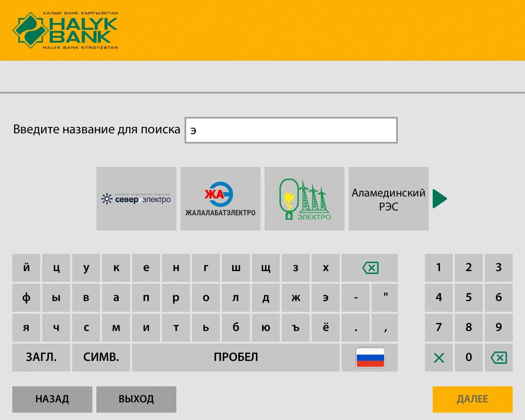Tap the letter п key

(x=146, y=298)
